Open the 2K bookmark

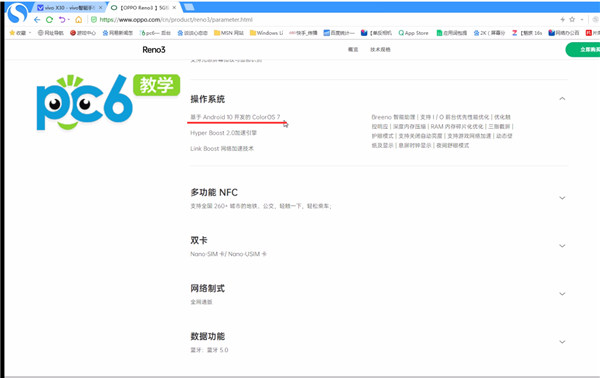click(489, 33)
